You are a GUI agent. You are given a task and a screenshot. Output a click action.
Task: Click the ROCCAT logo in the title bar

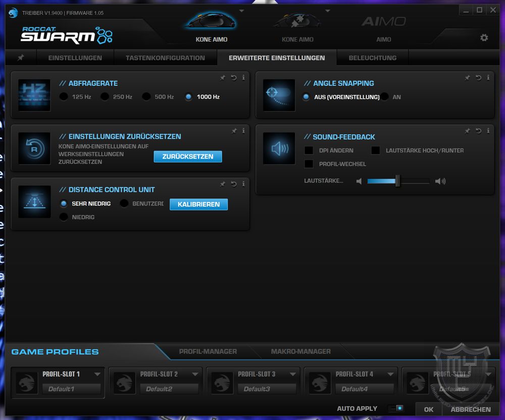point(13,13)
